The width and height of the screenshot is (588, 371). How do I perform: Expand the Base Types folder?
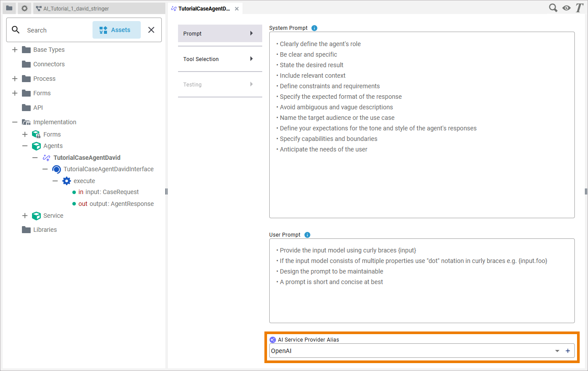15,50
